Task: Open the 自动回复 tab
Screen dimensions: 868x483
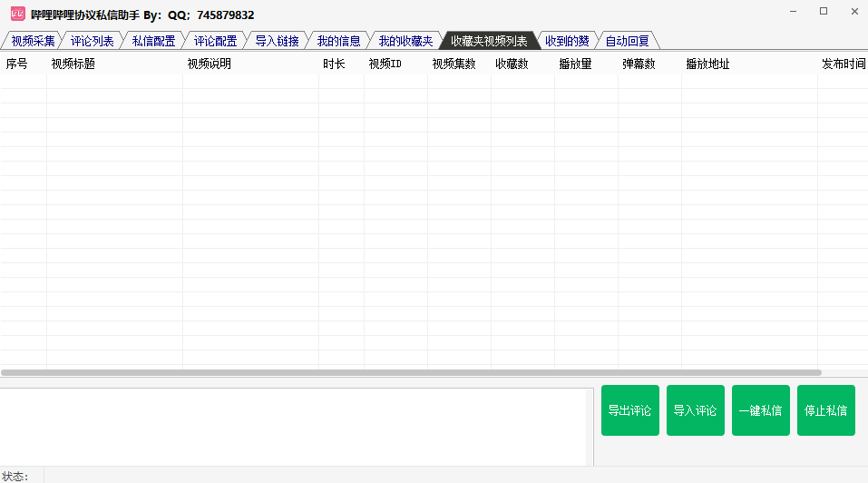Action: [627, 41]
